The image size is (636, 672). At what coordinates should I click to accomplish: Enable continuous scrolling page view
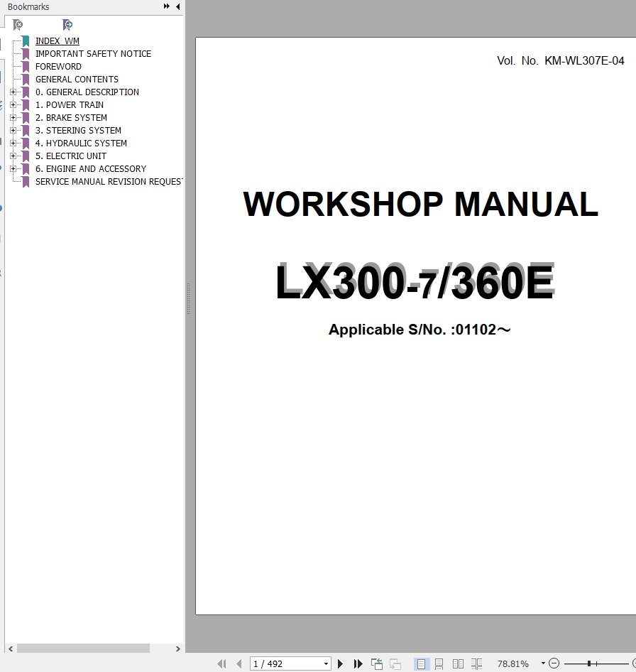439,664
